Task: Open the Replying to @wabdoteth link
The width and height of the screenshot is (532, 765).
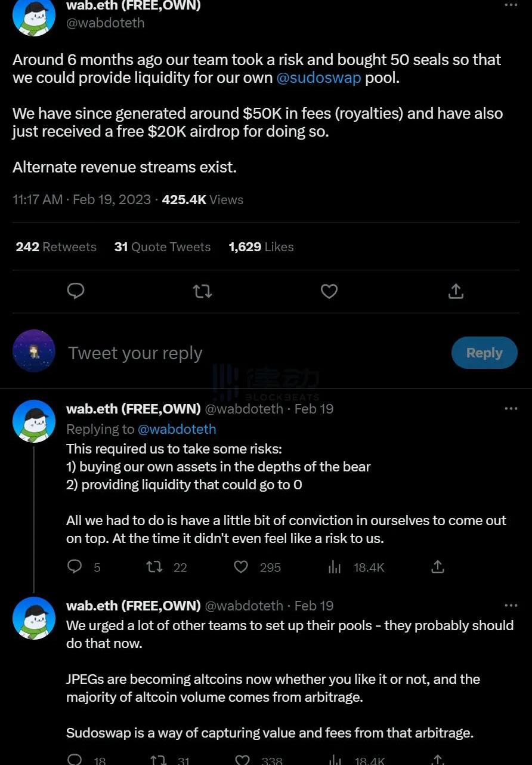Action: (x=177, y=429)
